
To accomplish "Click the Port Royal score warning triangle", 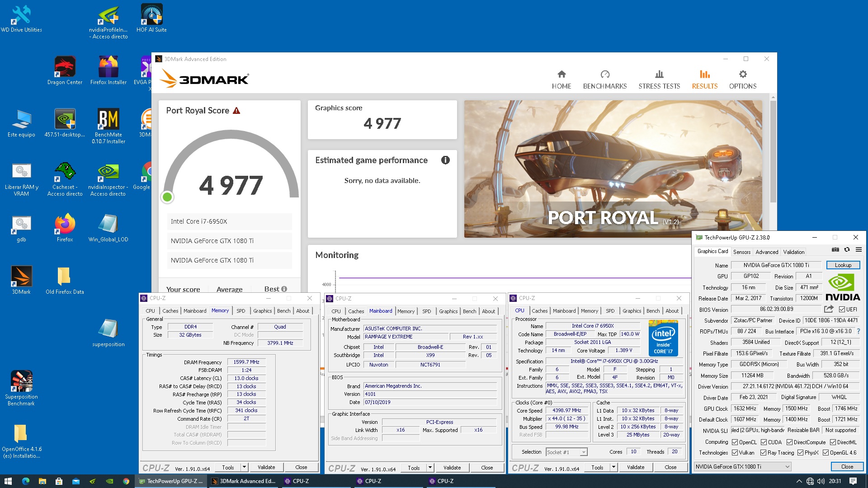I will click(236, 111).
